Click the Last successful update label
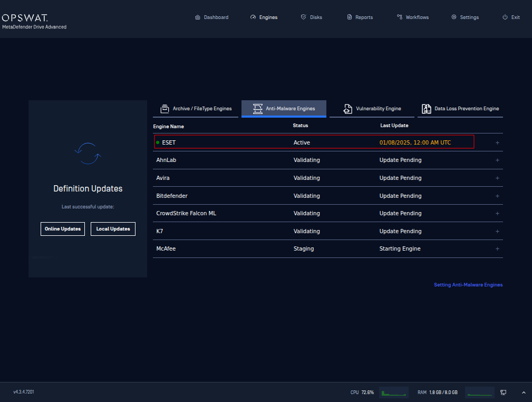The image size is (532, 402). [88, 207]
